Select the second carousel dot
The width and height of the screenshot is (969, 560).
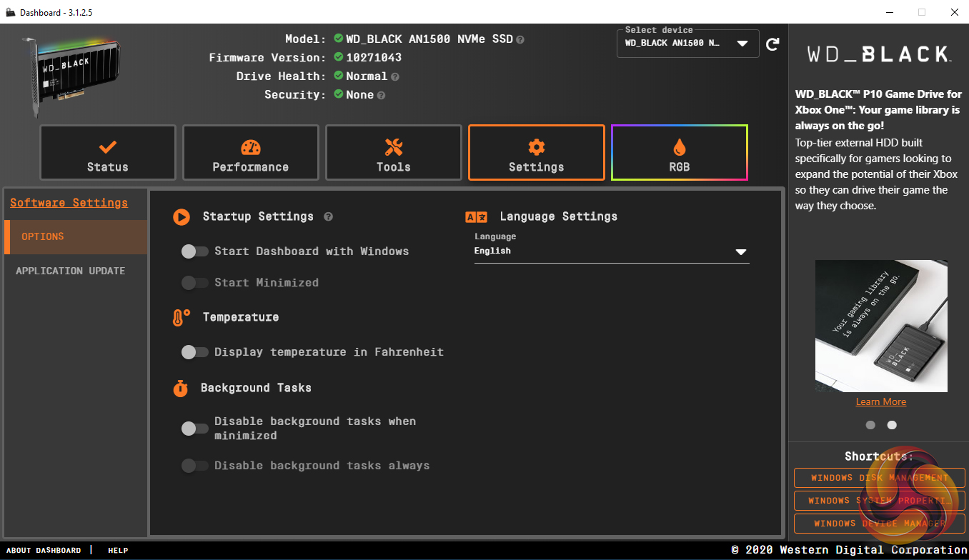892,425
